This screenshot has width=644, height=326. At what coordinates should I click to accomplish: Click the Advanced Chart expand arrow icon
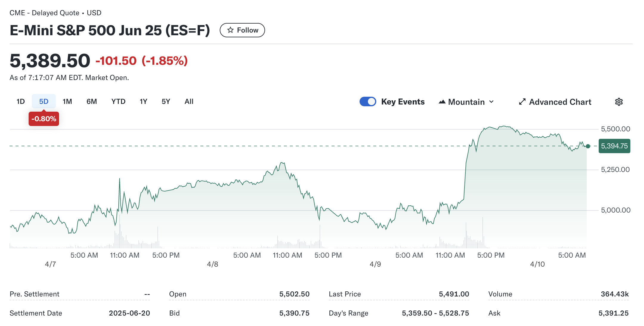522,102
